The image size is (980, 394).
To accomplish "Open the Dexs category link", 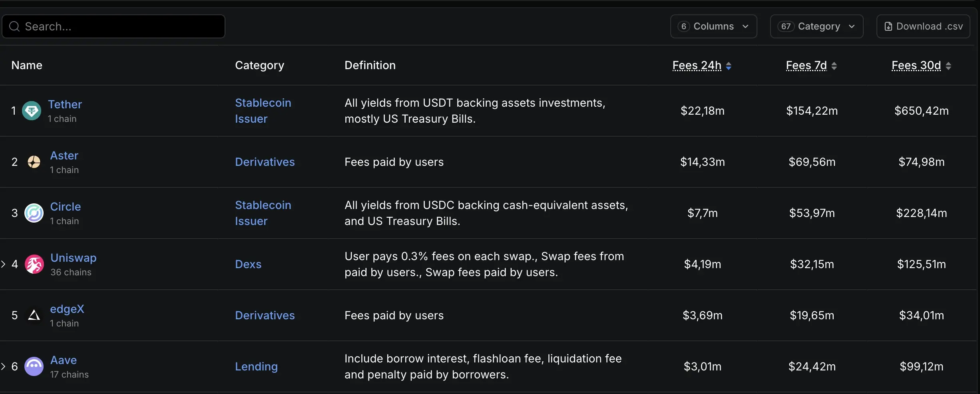I will [x=248, y=264].
